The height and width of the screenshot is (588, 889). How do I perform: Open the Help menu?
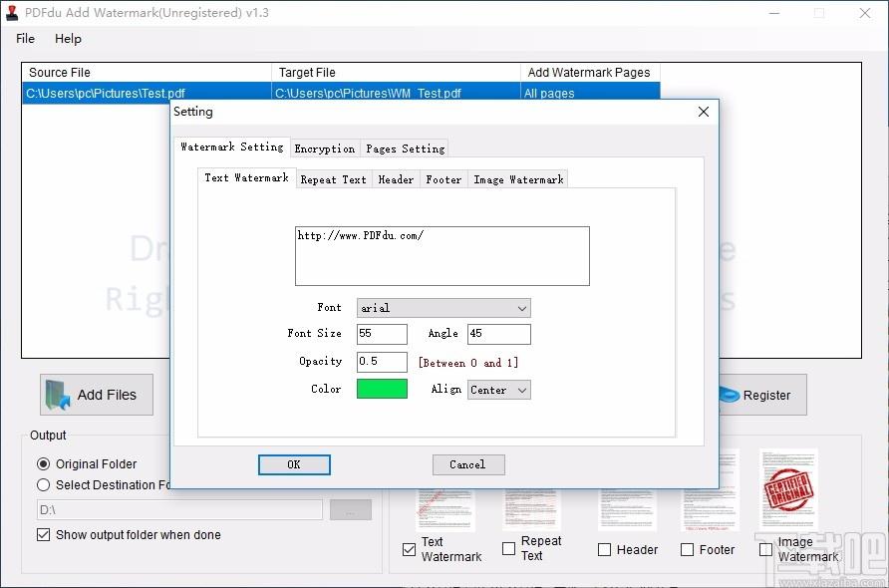click(x=68, y=39)
